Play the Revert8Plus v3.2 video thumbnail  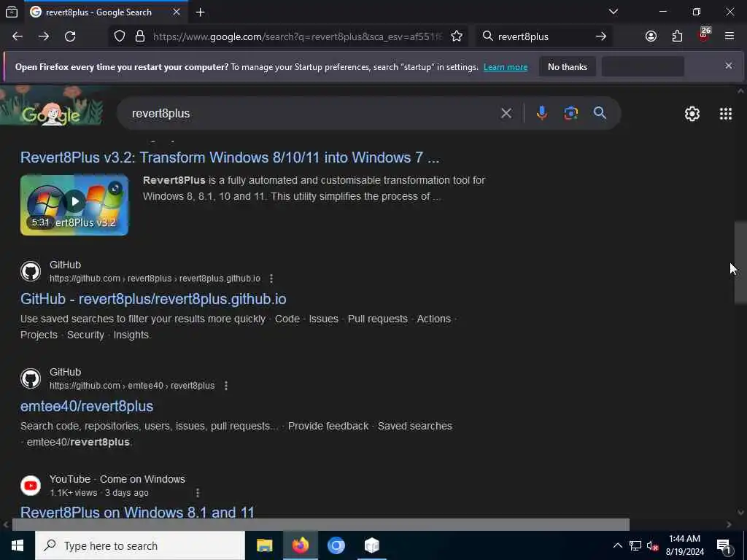coord(74,205)
